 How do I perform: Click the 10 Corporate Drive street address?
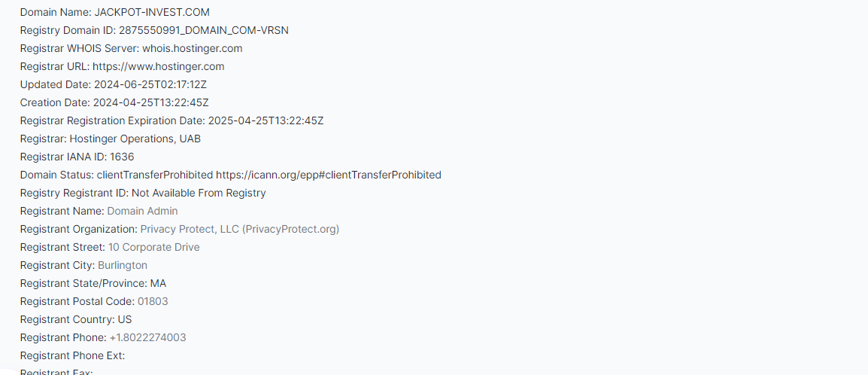click(x=154, y=247)
